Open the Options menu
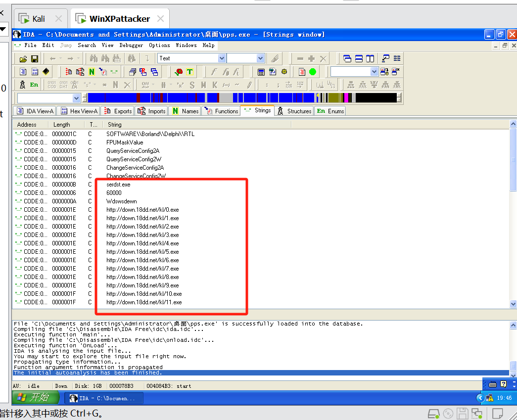The image size is (517, 420). coord(160,45)
